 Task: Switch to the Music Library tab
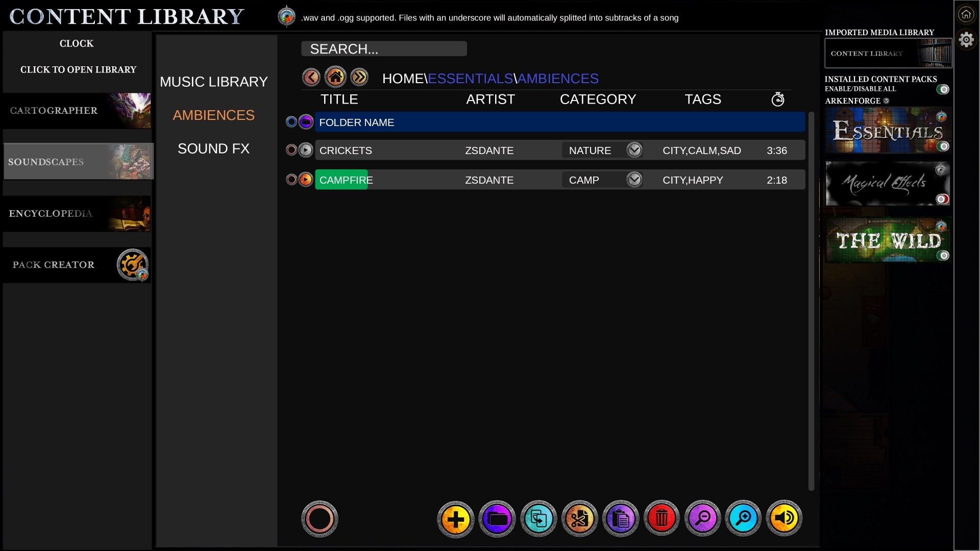pyautogui.click(x=213, y=82)
